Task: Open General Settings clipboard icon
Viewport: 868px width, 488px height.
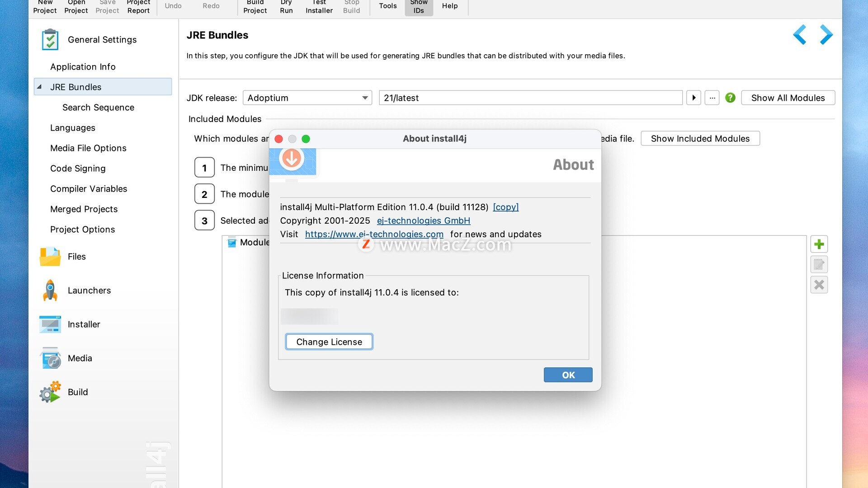Action: pos(50,40)
